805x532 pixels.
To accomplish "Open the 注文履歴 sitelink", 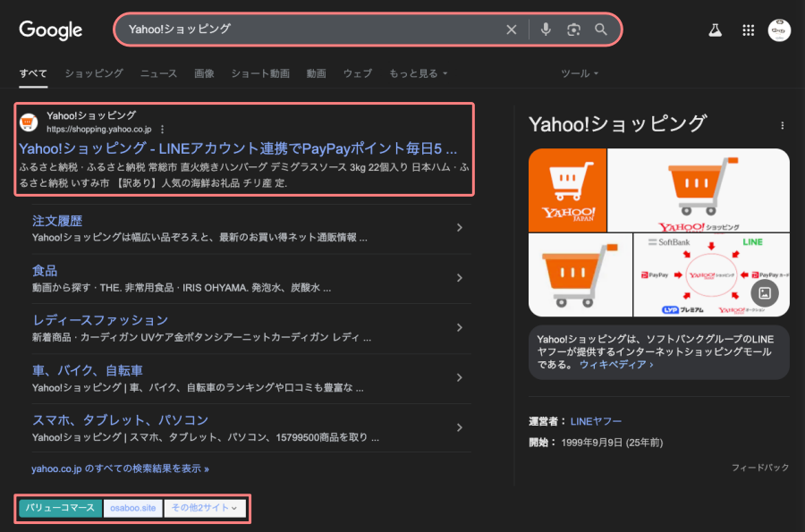I will (57, 221).
